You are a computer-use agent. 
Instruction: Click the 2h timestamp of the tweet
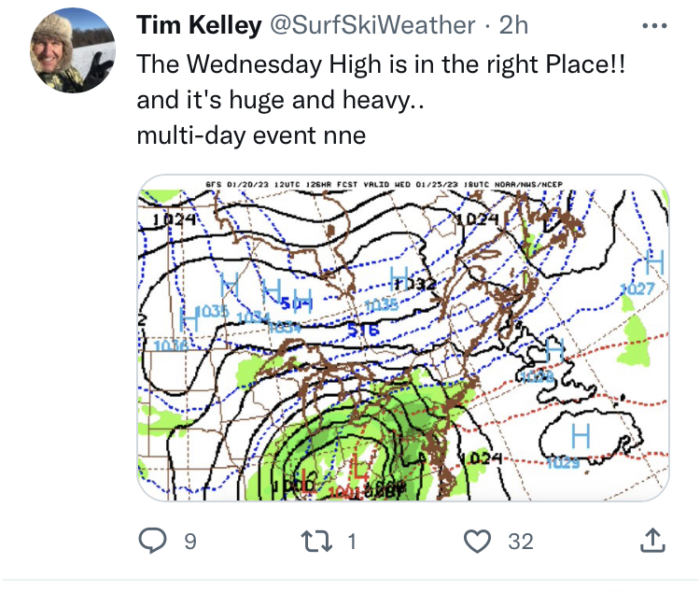(514, 26)
